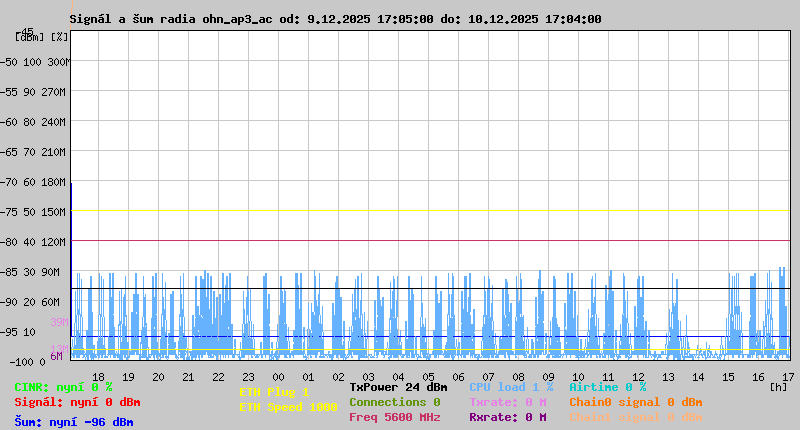Click the 'Txrate: 0 M' legend label
The height and width of the screenshot is (430, 800).
tap(507, 402)
